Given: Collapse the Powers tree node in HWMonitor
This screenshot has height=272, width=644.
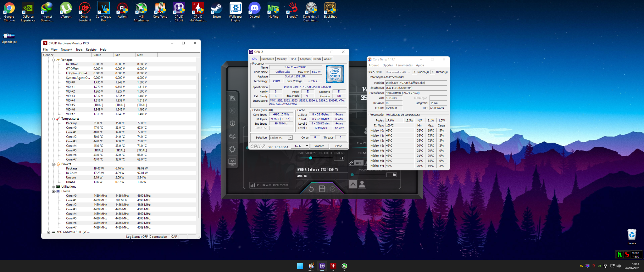Looking at the screenshot, I should [53, 164].
